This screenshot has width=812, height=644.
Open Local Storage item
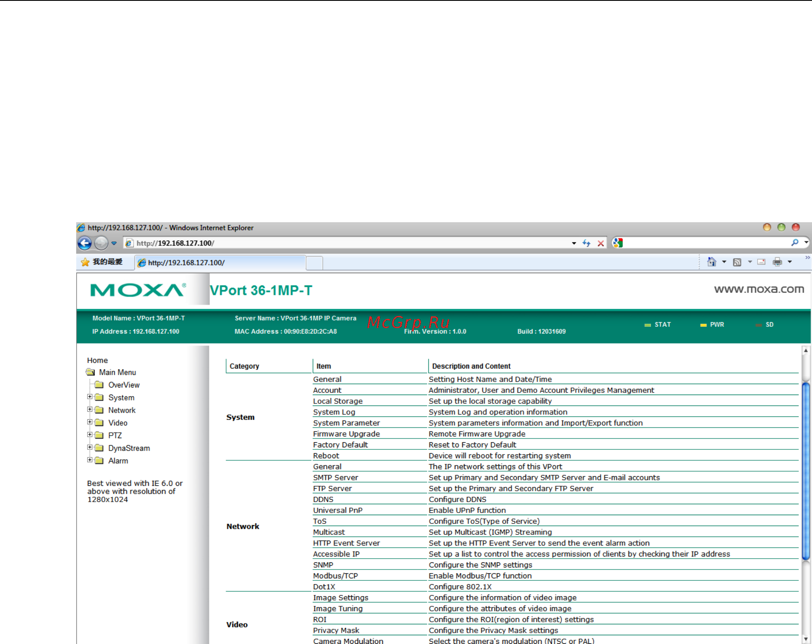click(338, 401)
